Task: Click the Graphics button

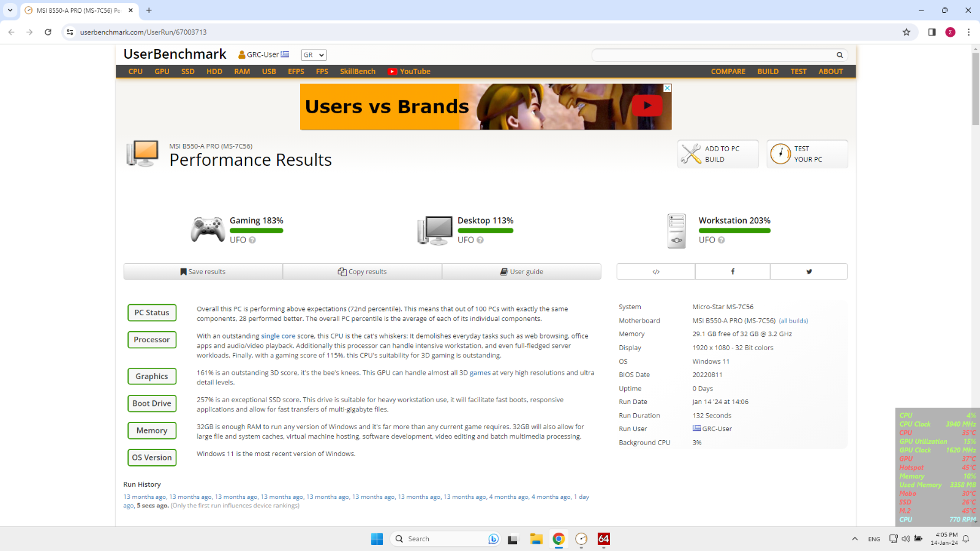Action: (x=152, y=377)
